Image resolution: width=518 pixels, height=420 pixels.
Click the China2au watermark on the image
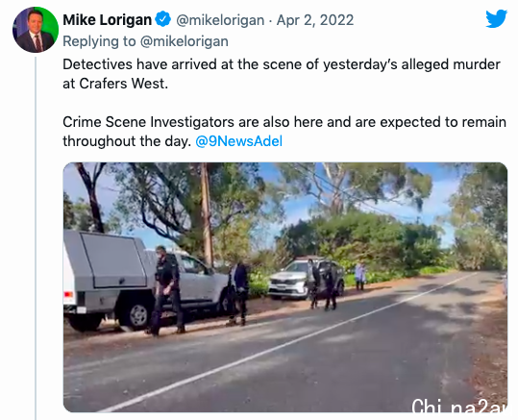(x=459, y=406)
